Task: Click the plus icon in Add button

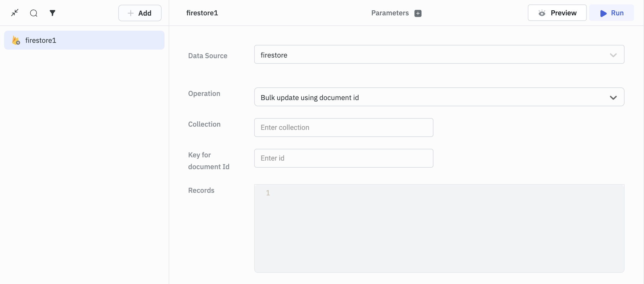Action: click(x=131, y=13)
